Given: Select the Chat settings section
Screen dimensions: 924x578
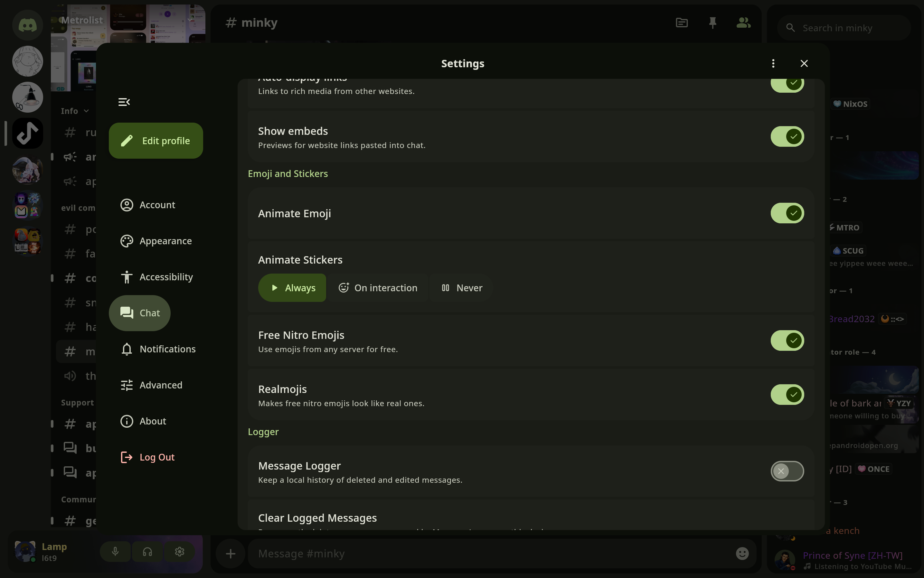Looking at the screenshot, I should coord(140,313).
